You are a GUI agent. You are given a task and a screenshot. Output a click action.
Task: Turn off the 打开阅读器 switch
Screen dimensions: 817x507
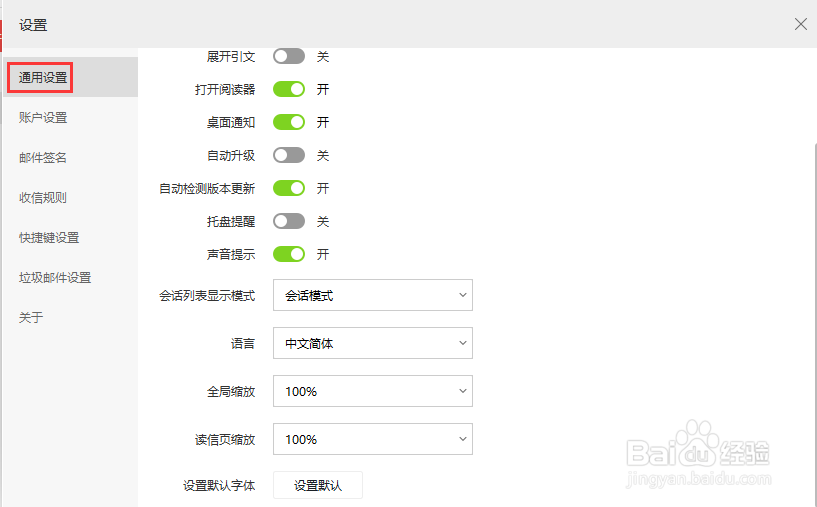(289, 89)
